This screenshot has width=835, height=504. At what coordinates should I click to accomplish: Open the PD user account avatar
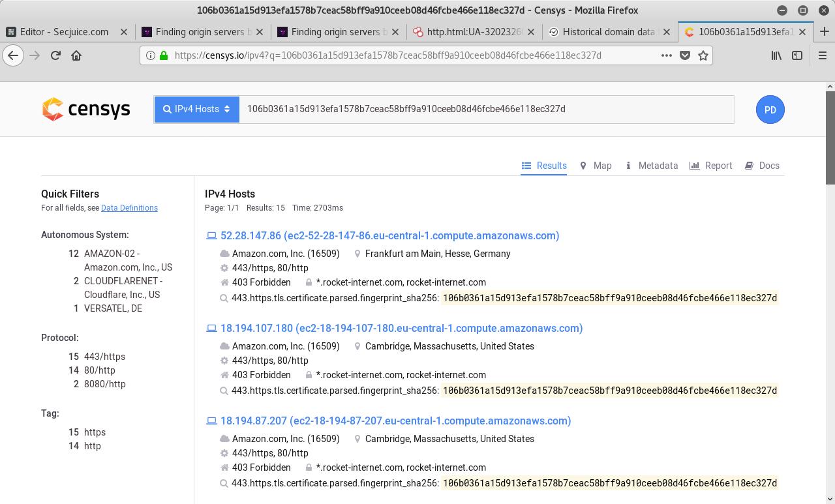pyautogui.click(x=770, y=110)
